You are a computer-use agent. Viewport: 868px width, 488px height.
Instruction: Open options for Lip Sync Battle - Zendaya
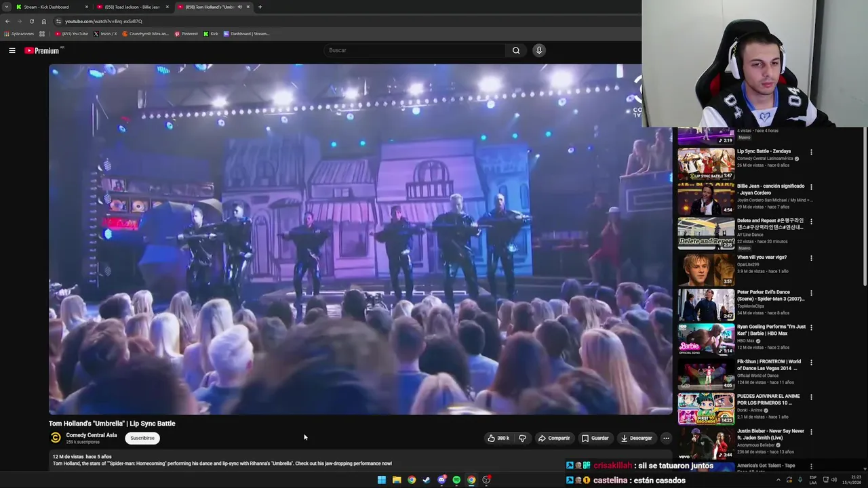pyautogui.click(x=811, y=152)
